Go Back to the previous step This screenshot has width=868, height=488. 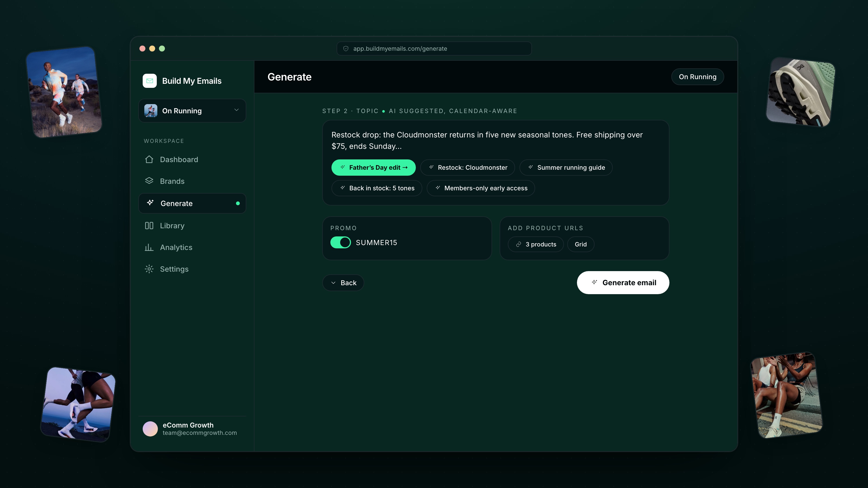[343, 283]
